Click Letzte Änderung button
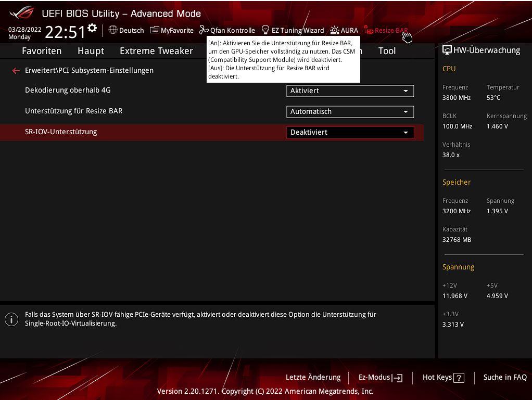The width and height of the screenshot is (532, 400). coord(313,377)
